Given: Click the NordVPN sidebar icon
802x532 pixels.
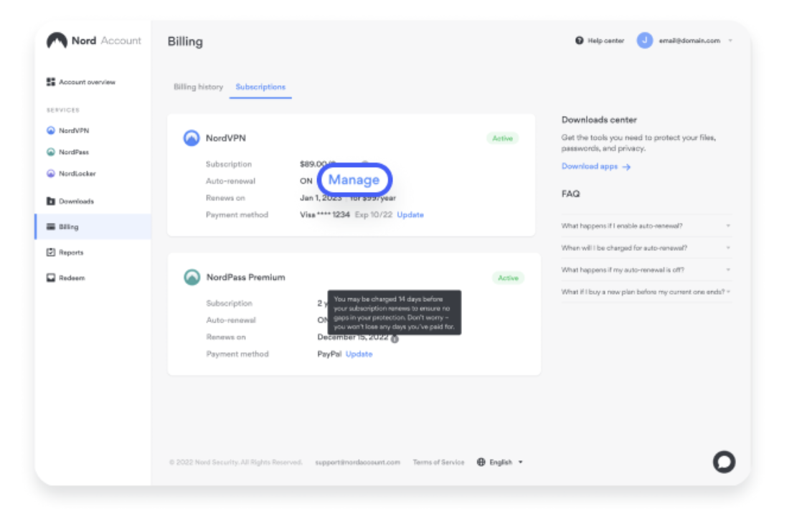Looking at the screenshot, I should point(51,130).
